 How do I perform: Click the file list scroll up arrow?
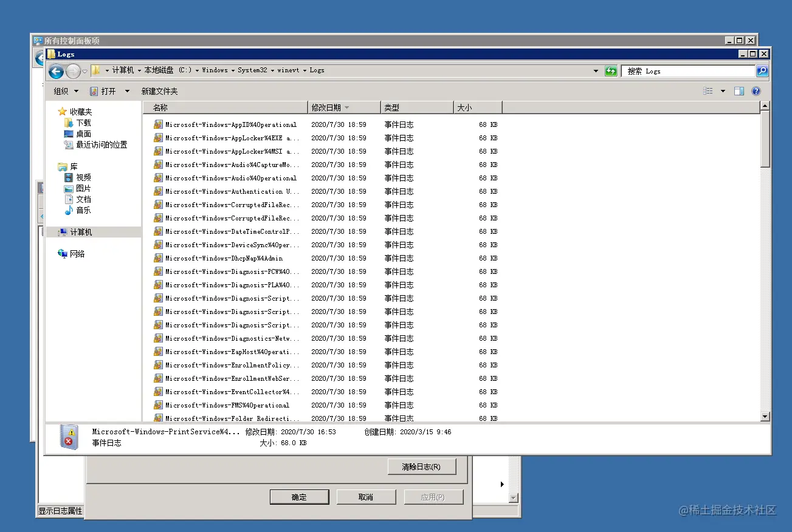tap(765, 107)
